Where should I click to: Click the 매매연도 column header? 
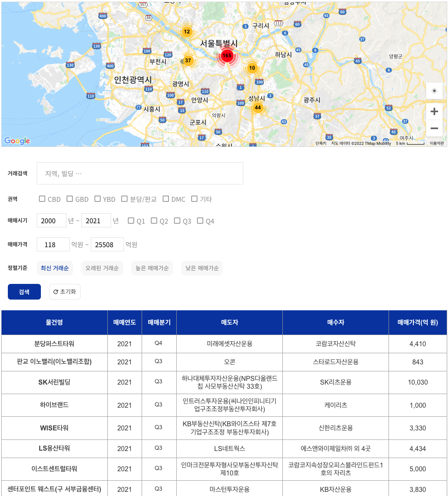(125, 323)
